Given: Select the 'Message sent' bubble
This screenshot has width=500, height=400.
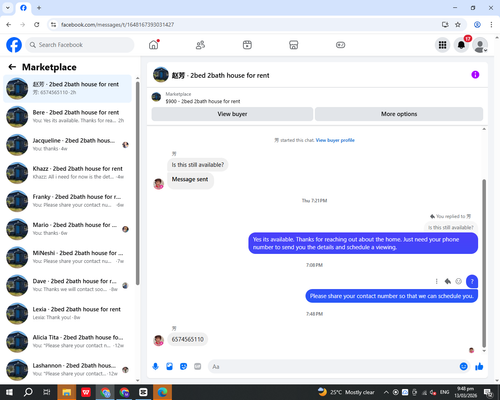Looking at the screenshot, I should tap(190, 180).
